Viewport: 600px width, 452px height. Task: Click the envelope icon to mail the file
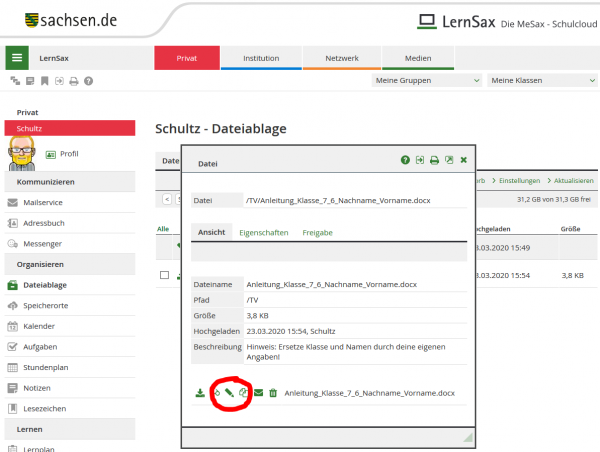(x=259, y=393)
